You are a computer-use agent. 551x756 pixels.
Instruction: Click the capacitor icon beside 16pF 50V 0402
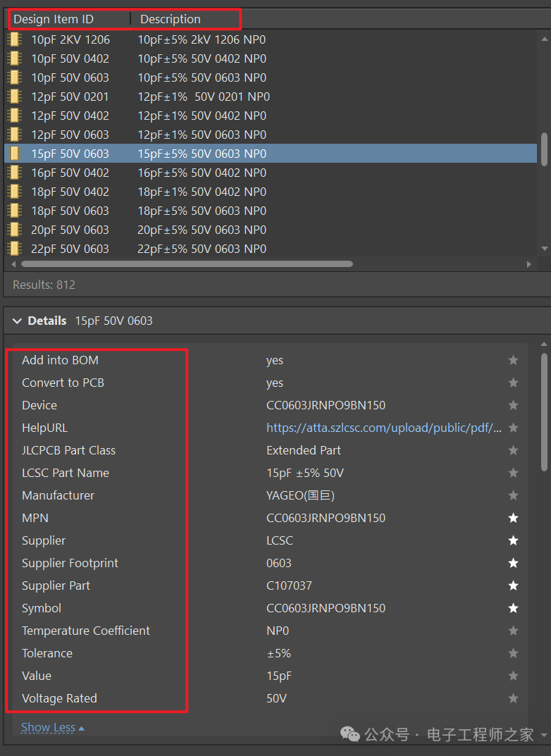(x=14, y=172)
